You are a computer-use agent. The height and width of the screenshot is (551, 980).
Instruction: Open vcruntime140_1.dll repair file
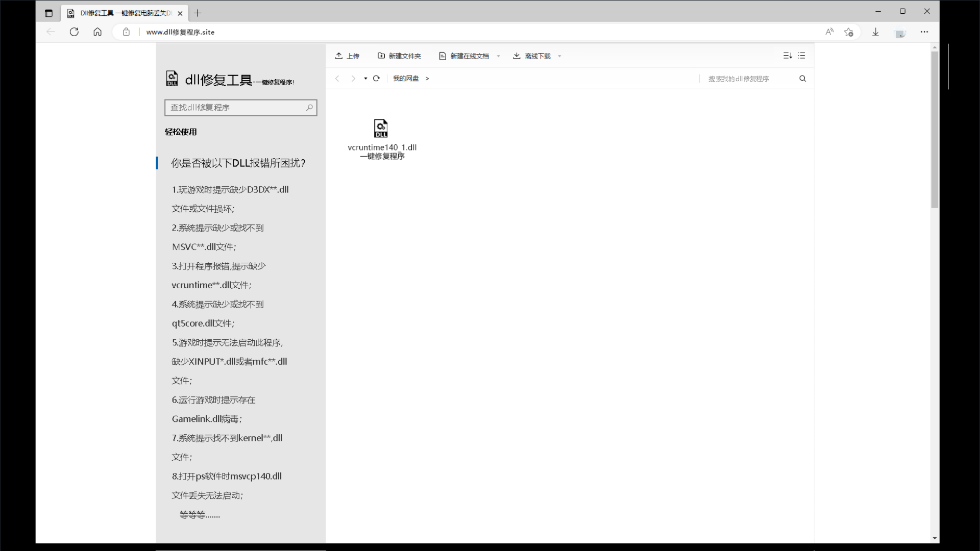(x=381, y=129)
